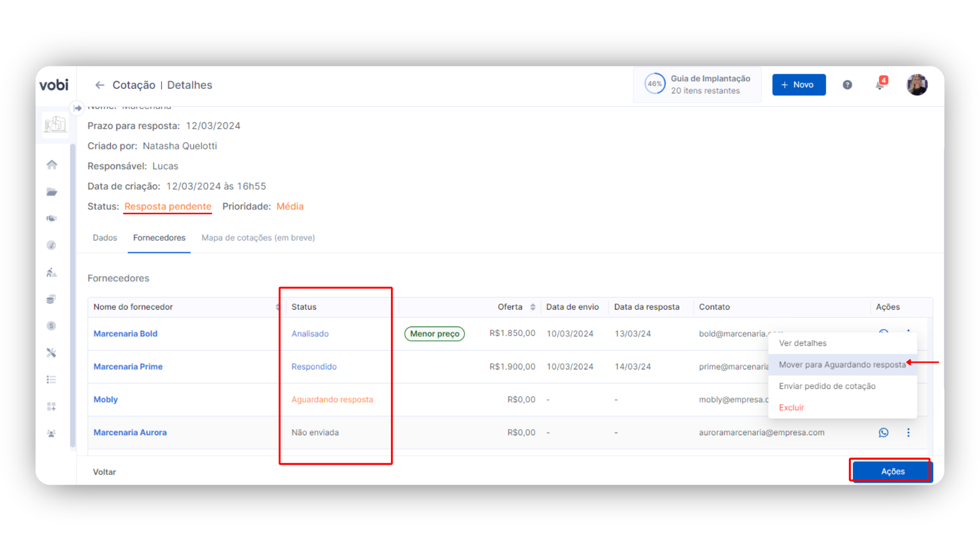The height and width of the screenshot is (551, 980).
Task: Open three-dot menu for Marcenaria Aurora
Action: (908, 433)
